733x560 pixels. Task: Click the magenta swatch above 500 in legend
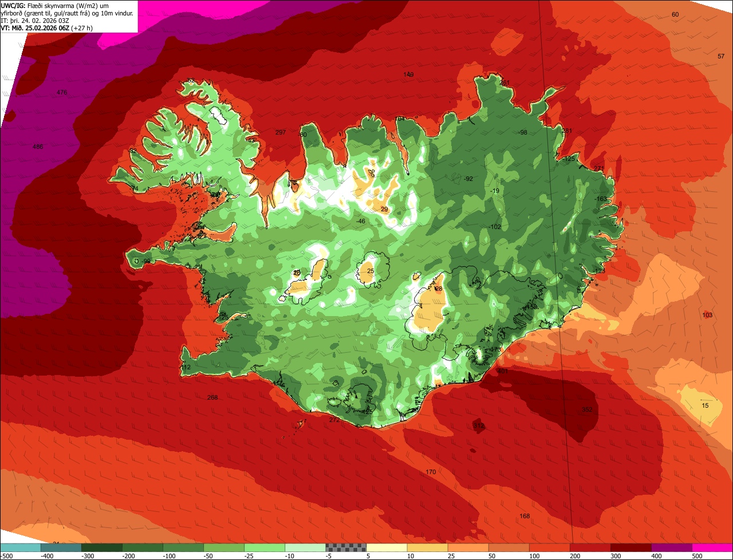712,547
